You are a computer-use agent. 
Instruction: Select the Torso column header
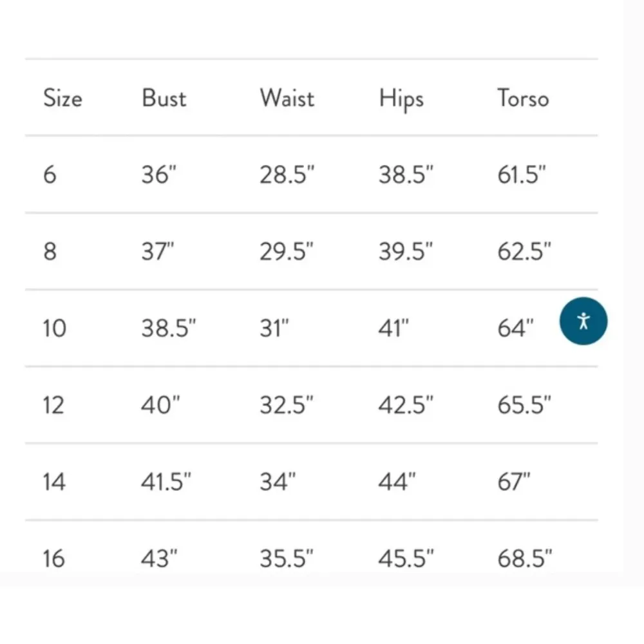coord(523,99)
